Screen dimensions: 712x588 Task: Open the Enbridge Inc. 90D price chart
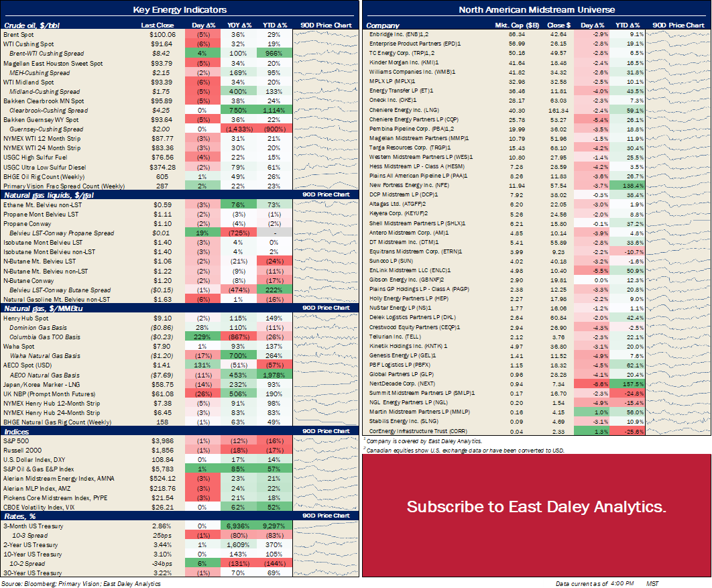pyautogui.click(x=678, y=34)
